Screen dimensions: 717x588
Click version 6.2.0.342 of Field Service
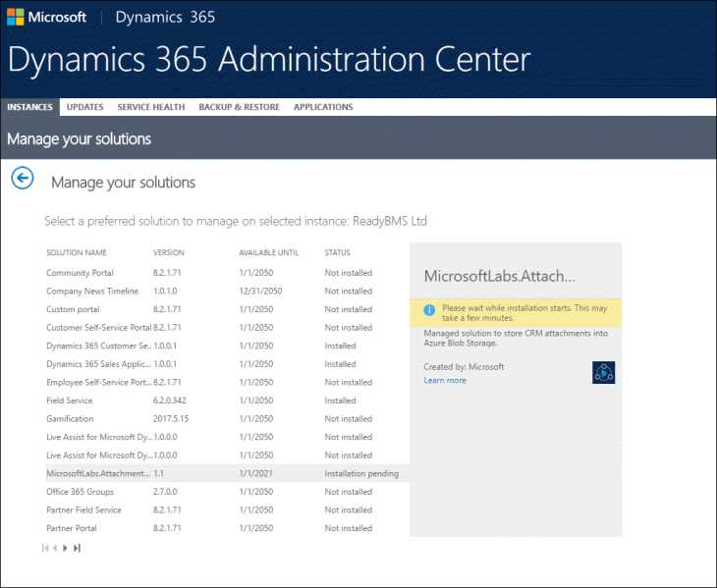170,401
